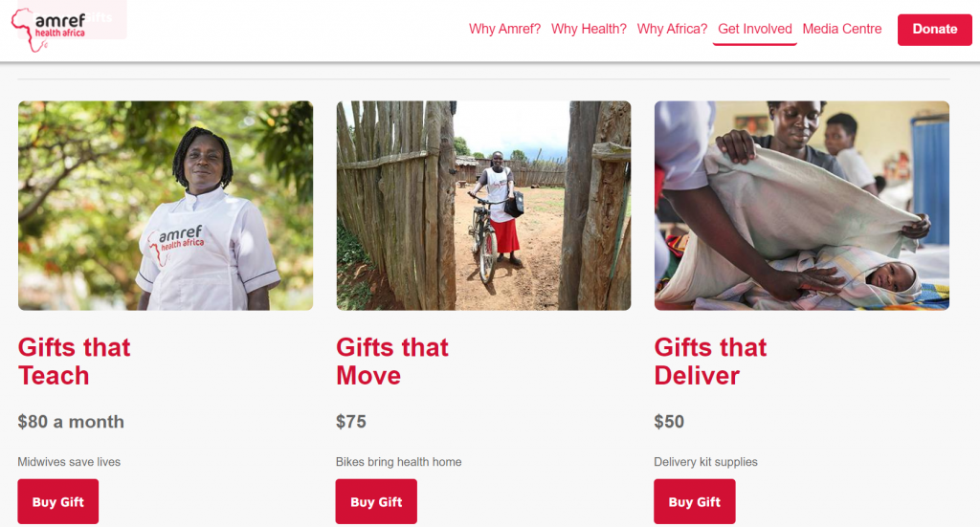Open the Why Health? menu item

589,29
